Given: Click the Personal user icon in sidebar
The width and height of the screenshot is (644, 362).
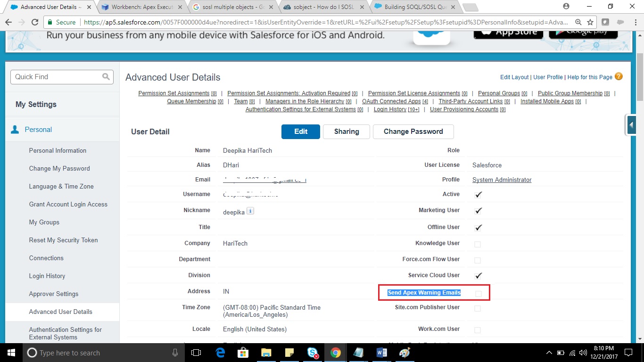Looking at the screenshot, I should click(15, 129).
